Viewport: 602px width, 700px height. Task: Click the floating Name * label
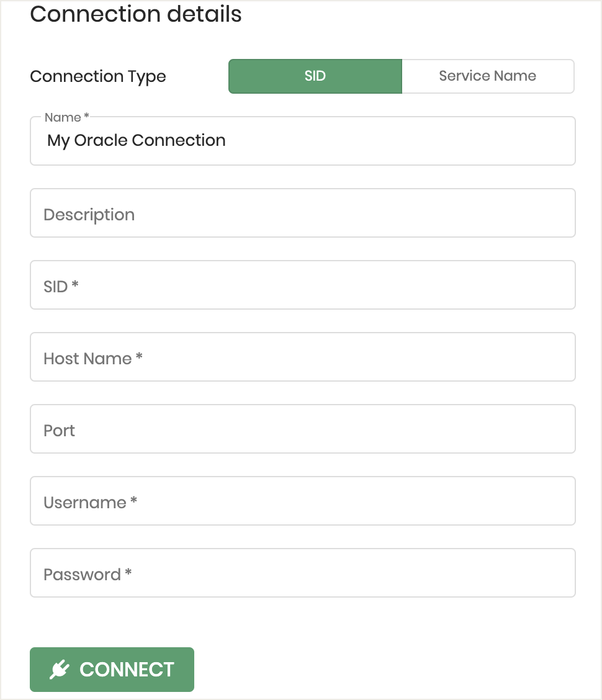(67, 117)
